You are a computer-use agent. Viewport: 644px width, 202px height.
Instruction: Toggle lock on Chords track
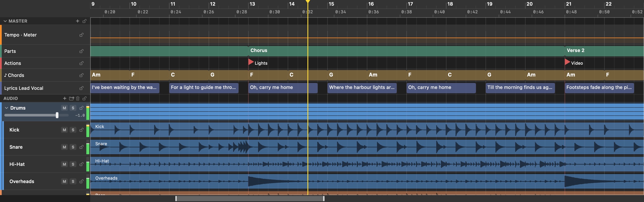coord(82,75)
